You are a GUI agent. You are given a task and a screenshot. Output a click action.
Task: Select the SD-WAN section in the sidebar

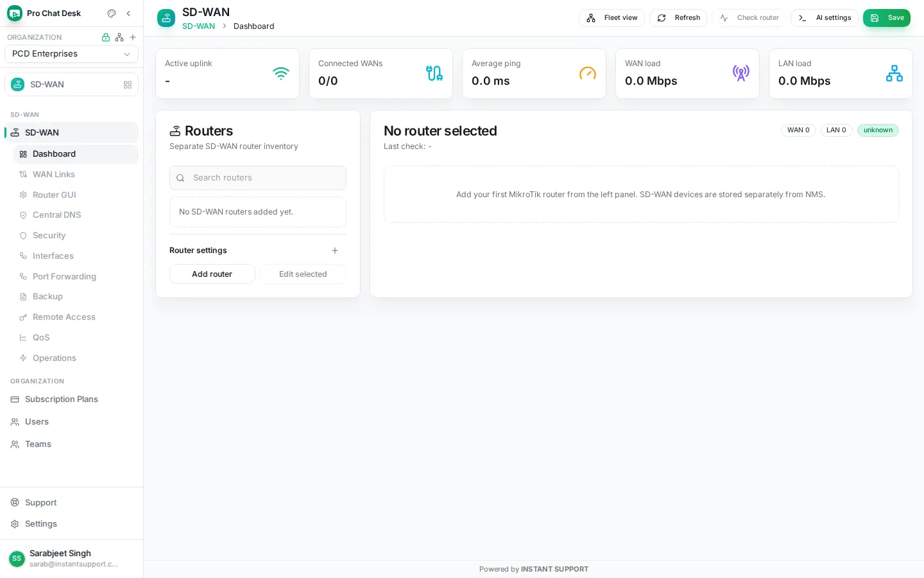(x=71, y=132)
